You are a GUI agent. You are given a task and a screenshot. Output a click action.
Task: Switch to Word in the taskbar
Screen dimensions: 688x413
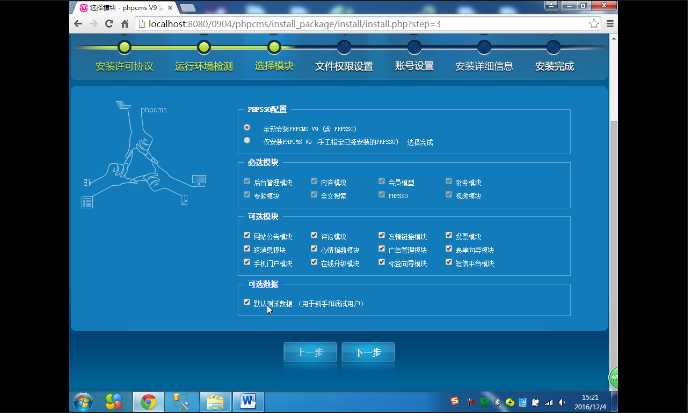click(x=248, y=402)
